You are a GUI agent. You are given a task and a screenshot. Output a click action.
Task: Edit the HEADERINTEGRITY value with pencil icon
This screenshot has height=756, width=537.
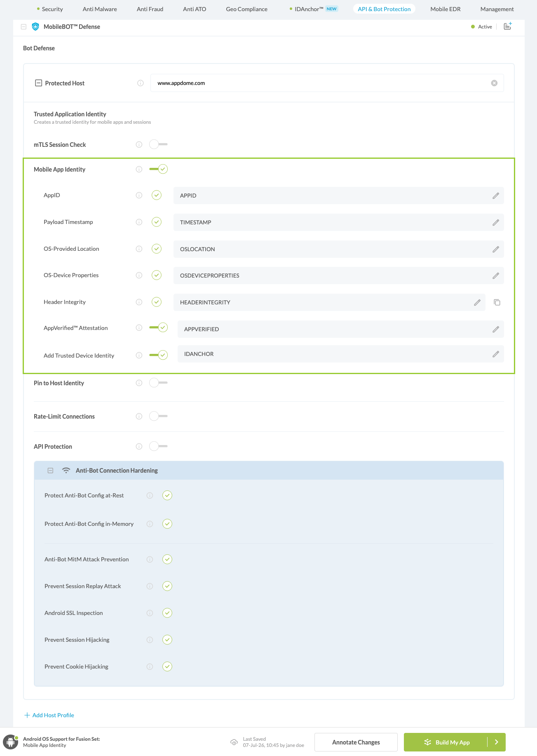click(x=477, y=303)
